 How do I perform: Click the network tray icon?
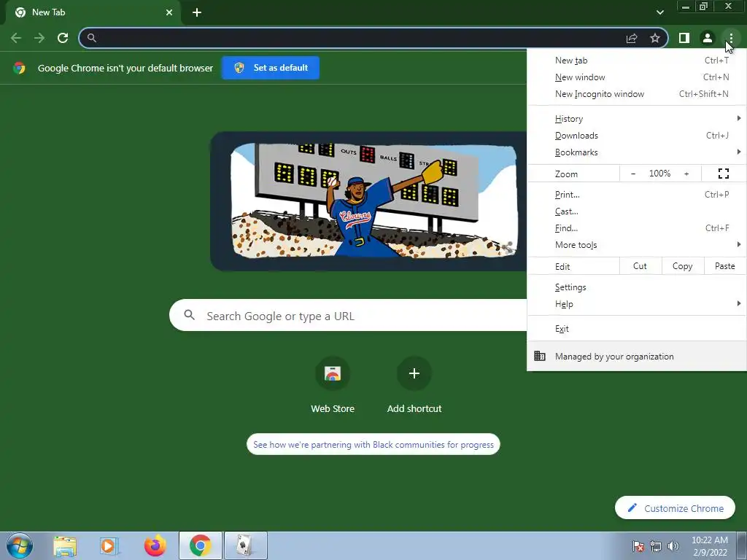click(656, 546)
